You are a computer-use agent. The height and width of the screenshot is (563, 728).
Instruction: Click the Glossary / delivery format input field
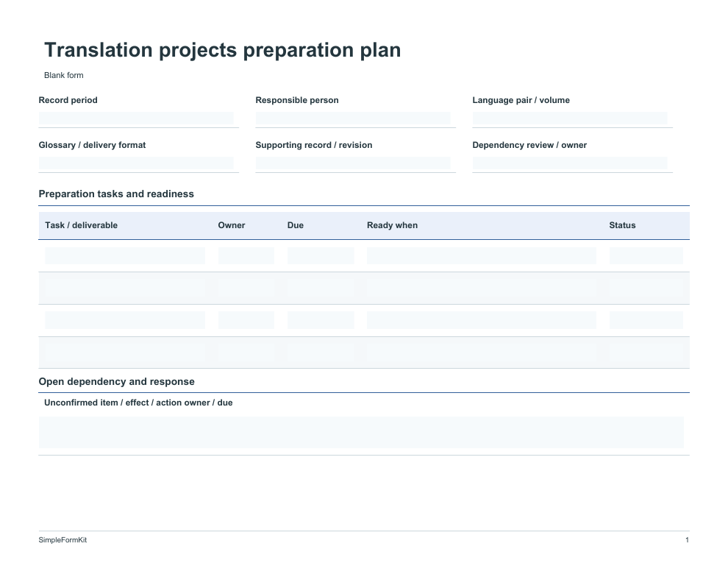pos(136,163)
